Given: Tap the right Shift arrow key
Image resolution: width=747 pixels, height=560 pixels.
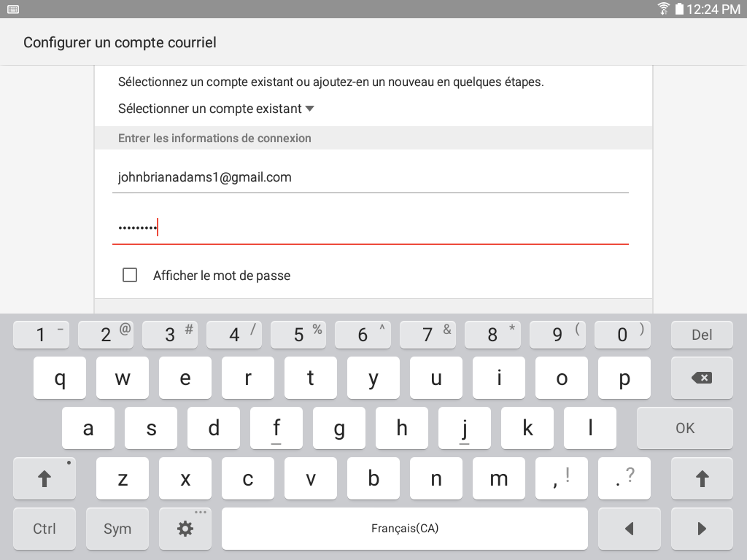Looking at the screenshot, I should click(x=702, y=478).
